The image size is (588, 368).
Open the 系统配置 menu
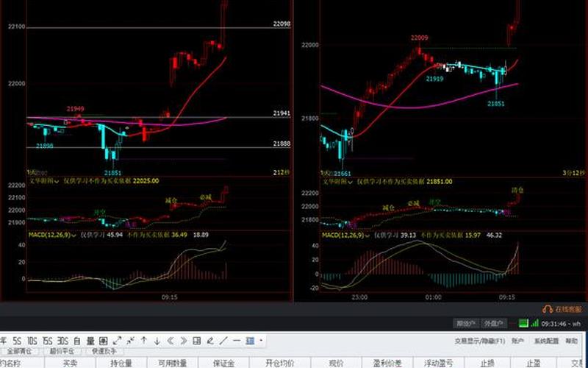[545, 341]
